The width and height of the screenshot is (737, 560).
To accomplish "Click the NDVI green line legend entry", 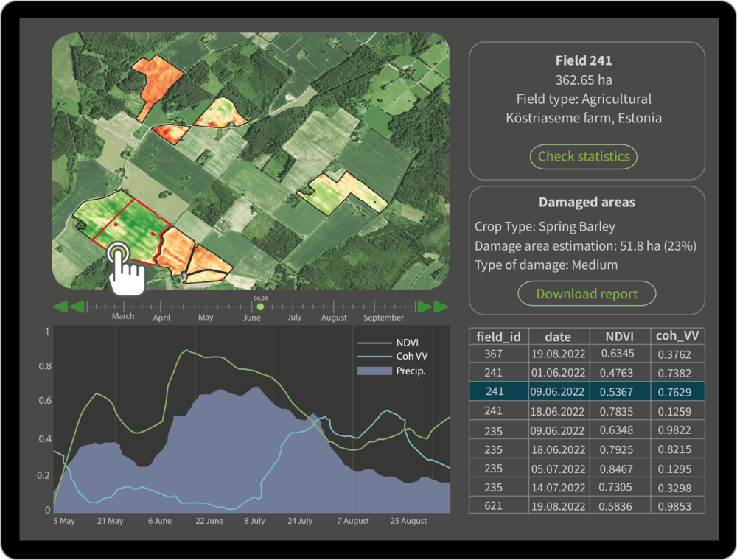I will point(388,343).
